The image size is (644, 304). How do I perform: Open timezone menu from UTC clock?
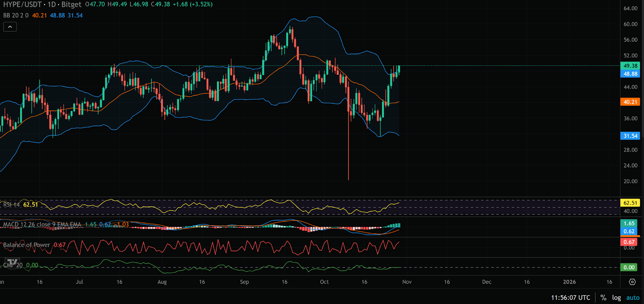pos(570,298)
